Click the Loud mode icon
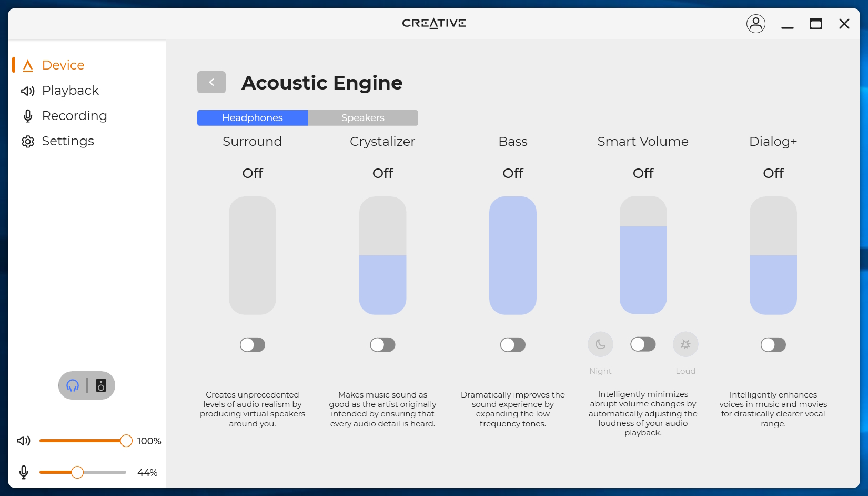The height and width of the screenshot is (496, 868). click(685, 344)
